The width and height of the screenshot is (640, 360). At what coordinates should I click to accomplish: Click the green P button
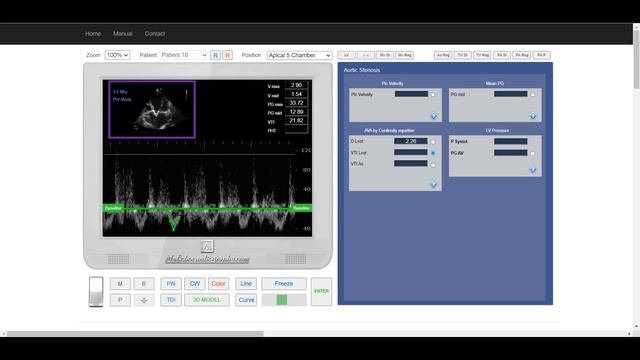point(120,300)
